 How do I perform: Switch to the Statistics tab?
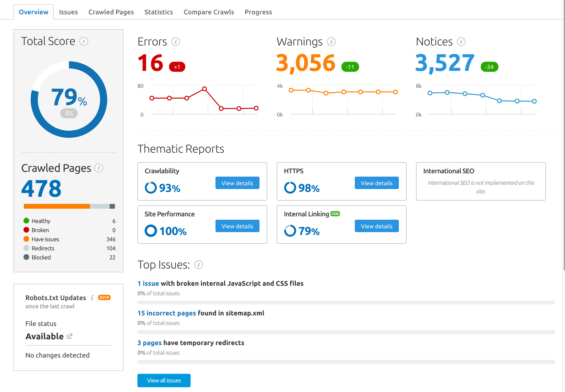click(158, 11)
